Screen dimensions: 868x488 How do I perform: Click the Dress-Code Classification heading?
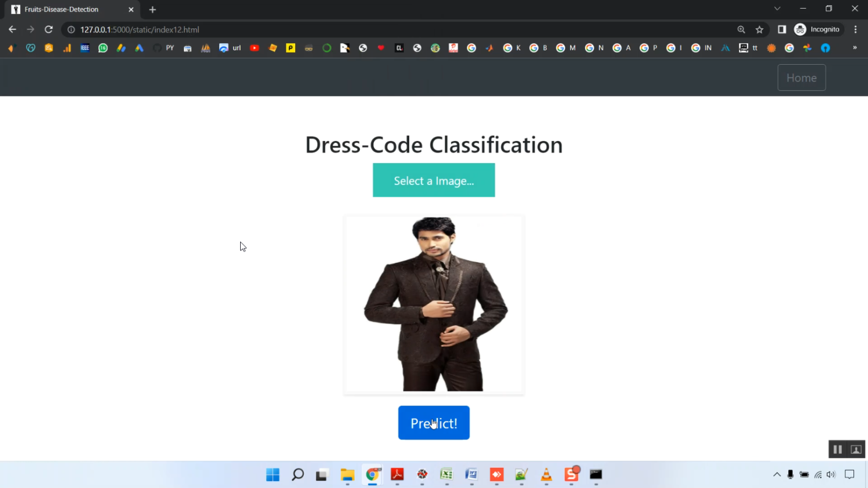pyautogui.click(x=434, y=145)
